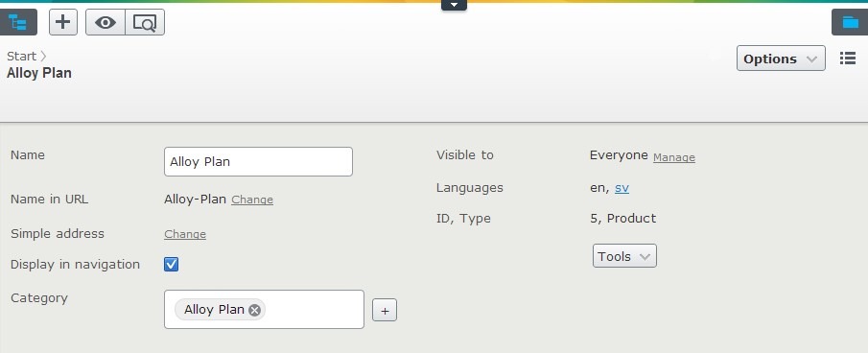Image resolution: width=868 pixels, height=353 pixels.
Task: Remove the Alloy Plan category tag
Action: point(254,310)
